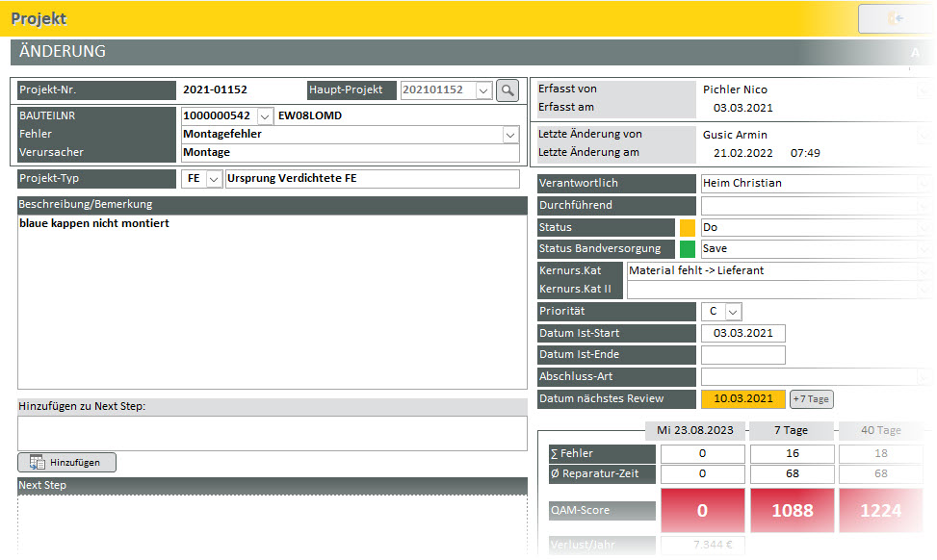Screen dimensions: 937x560
Task: Click the QAM-Score tile showing 1088
Action: point(792,511)
